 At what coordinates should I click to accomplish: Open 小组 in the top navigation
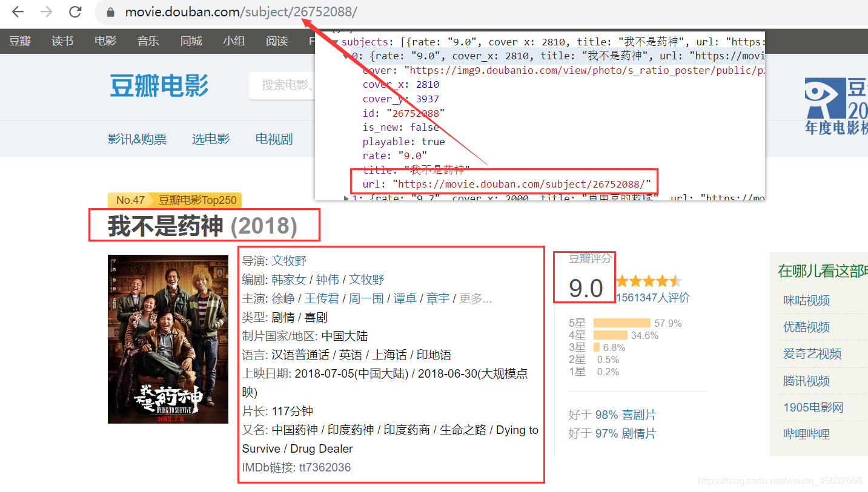234,41
